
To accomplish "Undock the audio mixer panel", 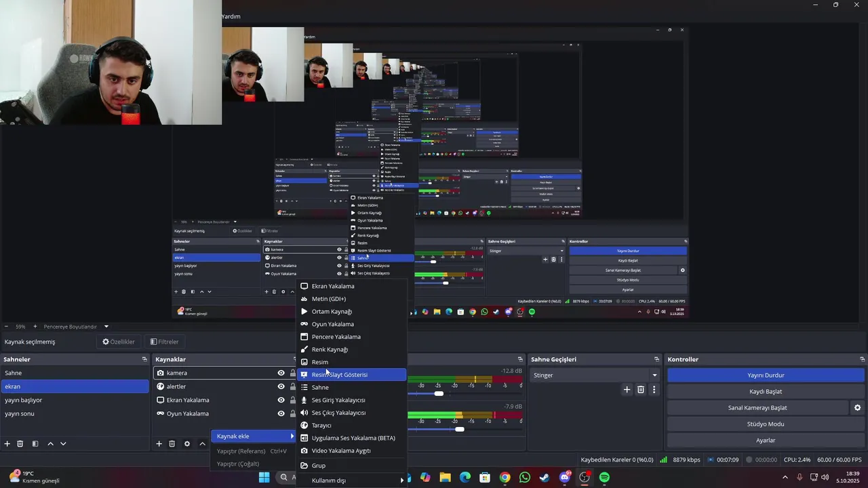I will point(520,359).
